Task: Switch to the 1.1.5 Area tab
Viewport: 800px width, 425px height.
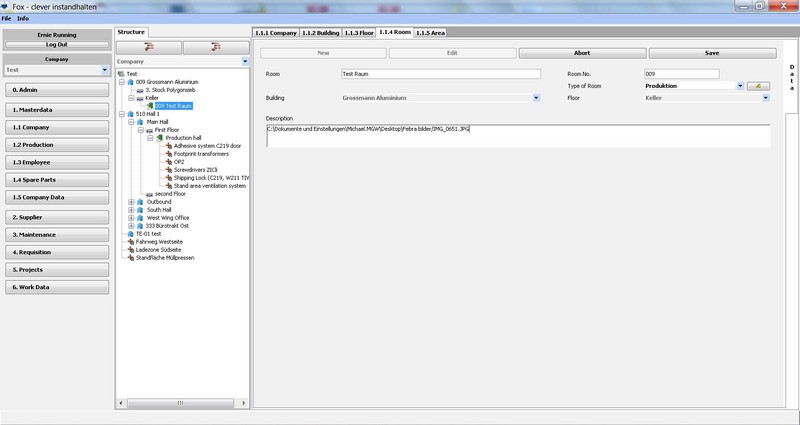Action: tap(431, 32)
